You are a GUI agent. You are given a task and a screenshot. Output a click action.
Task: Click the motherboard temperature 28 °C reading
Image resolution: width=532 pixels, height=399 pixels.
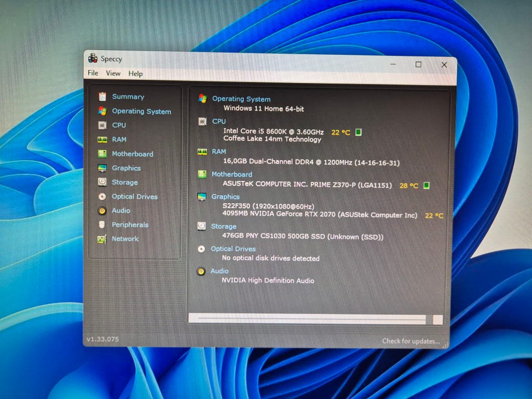pos(409,186)
